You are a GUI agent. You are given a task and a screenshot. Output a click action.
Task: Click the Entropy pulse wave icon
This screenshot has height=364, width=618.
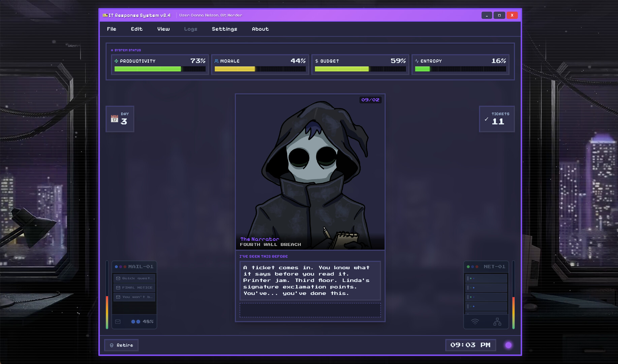tap(417, 61)
